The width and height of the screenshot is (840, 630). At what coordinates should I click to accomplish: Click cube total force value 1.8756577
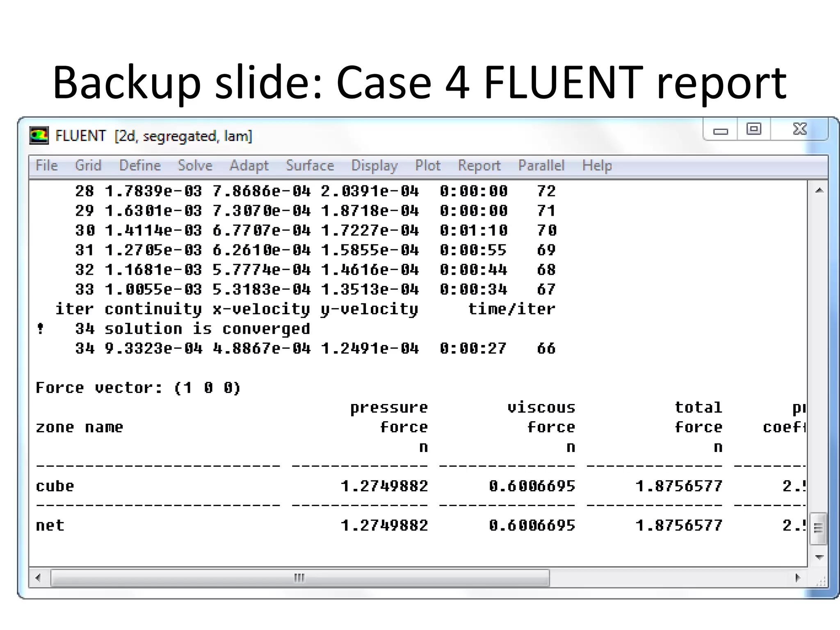679,486
